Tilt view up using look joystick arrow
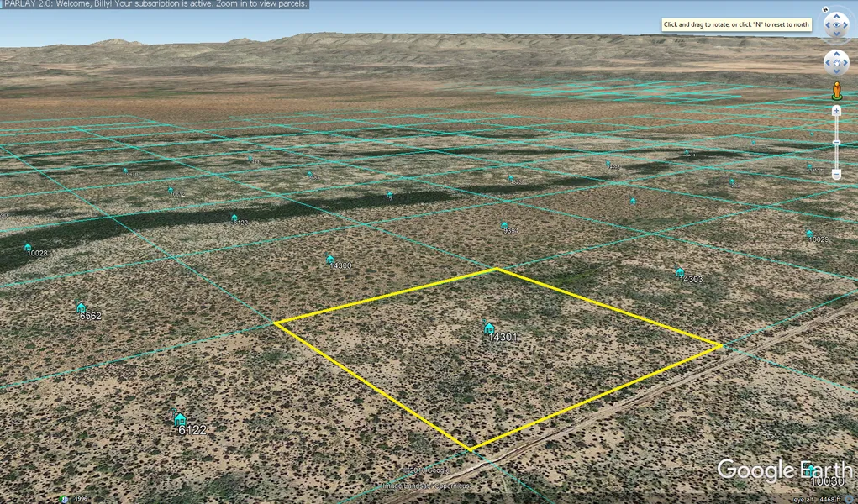Image resolution: width=858 pixels, height=504 pixels. click(x=836, y=15)
